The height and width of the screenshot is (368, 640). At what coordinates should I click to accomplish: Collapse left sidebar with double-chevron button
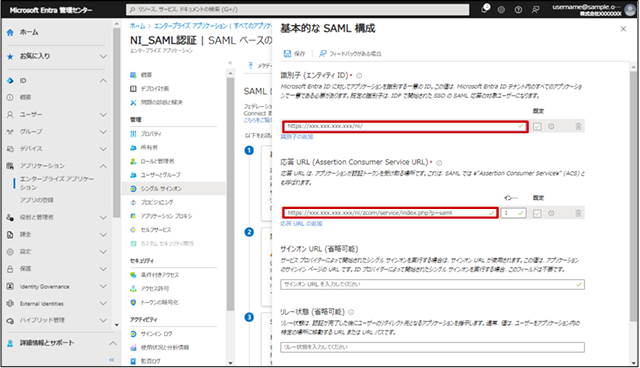111,359
